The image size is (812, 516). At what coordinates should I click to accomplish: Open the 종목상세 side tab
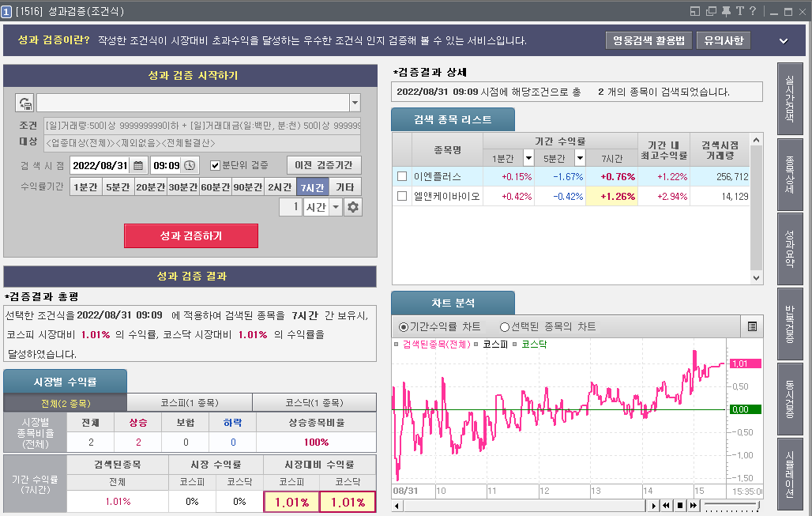tap(790, 175)
